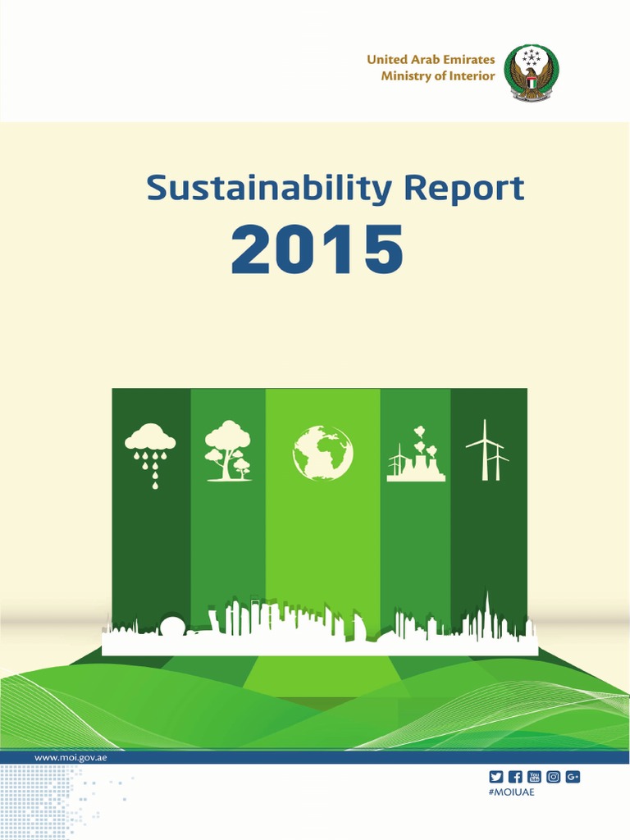Screen dimensions: 630x840
Task: Click the 'Sustainability Report' title
Action: pyautogui.click(x=336, y=189)
